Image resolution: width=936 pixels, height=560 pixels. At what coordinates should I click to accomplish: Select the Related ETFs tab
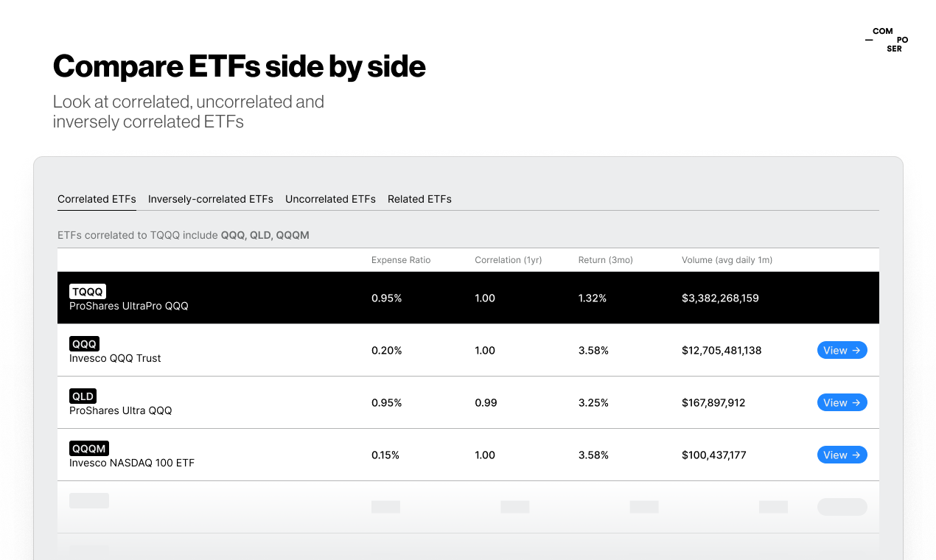(419, 199)
